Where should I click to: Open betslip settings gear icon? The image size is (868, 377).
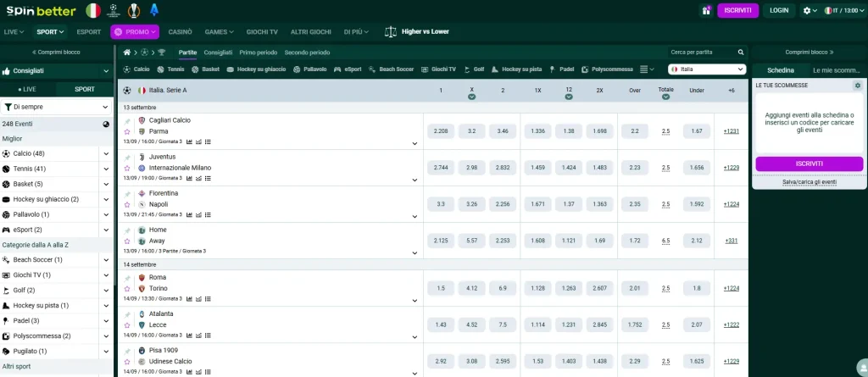pos(858,86)
